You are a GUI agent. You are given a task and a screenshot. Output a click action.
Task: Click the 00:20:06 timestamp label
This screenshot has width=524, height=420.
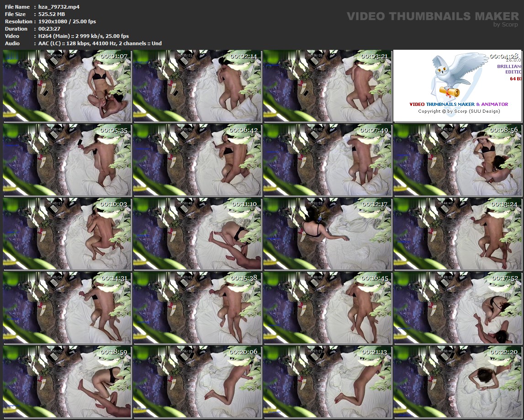[x=244, y=352]
